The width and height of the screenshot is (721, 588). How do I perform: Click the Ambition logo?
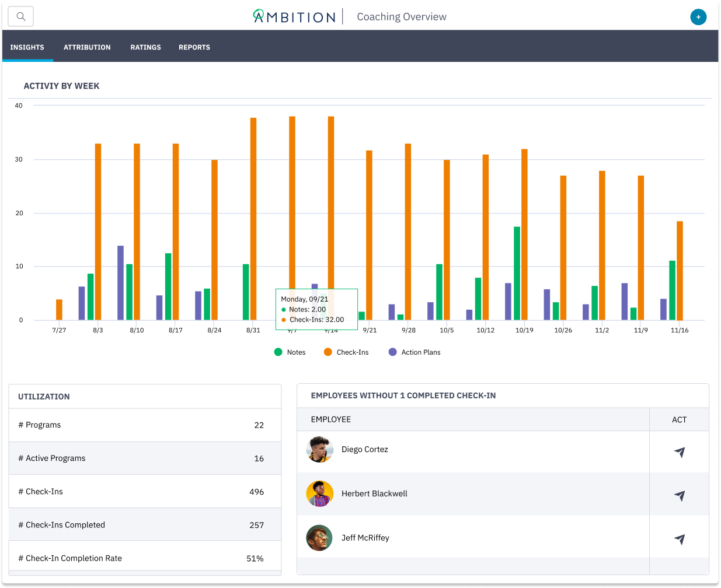[294, 16]
